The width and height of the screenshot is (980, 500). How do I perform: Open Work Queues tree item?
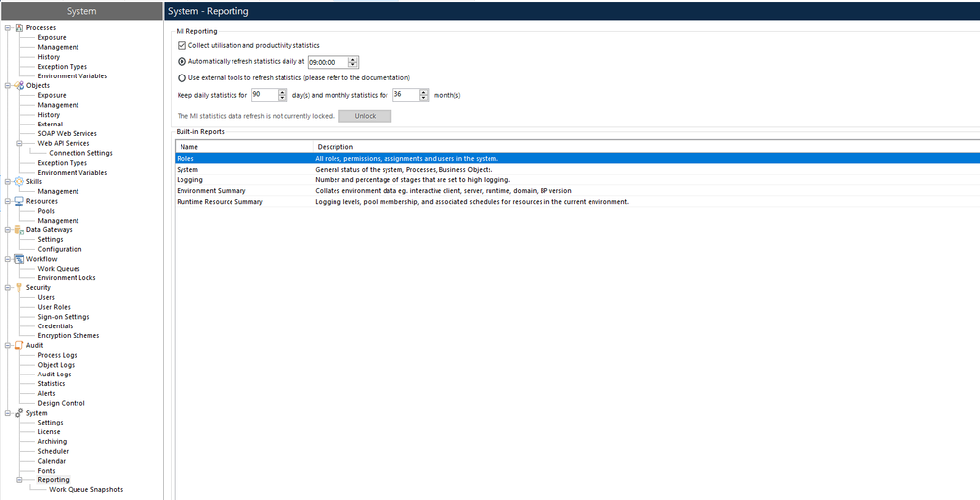pos(59,268)
